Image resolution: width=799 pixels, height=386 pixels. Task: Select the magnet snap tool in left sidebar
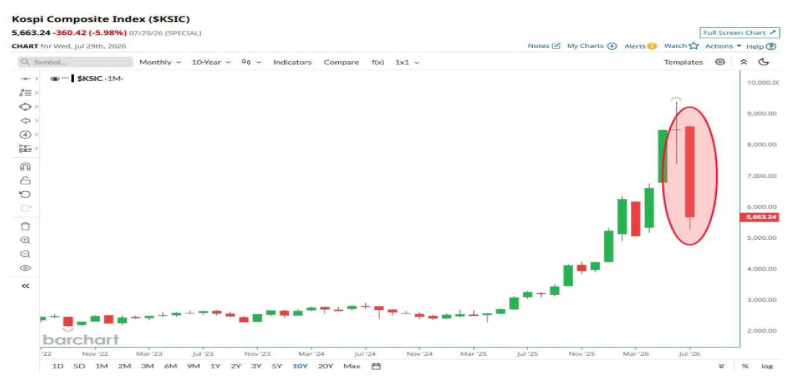[x=25, y=167]
